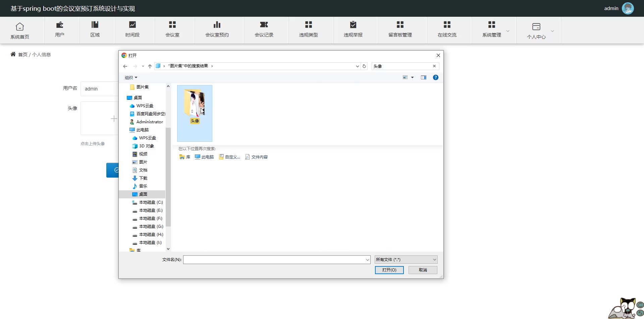Image resolution: width=644 pixels, height=319 pixels.
Task: Open the file dialog help icon
Action: coord(436,77)
